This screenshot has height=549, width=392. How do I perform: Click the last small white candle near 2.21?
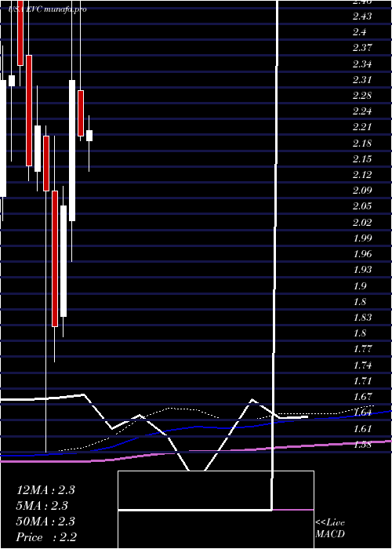pos(89,136)
